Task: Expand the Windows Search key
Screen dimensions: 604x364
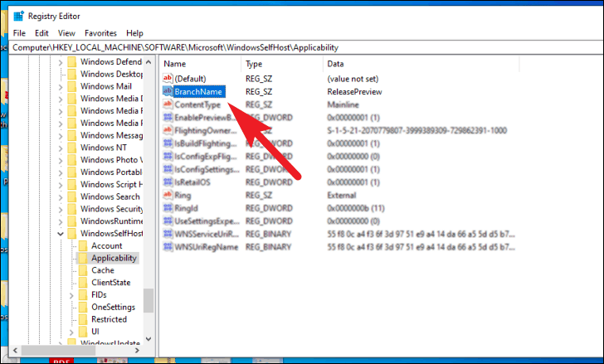Action: (61, 197)
